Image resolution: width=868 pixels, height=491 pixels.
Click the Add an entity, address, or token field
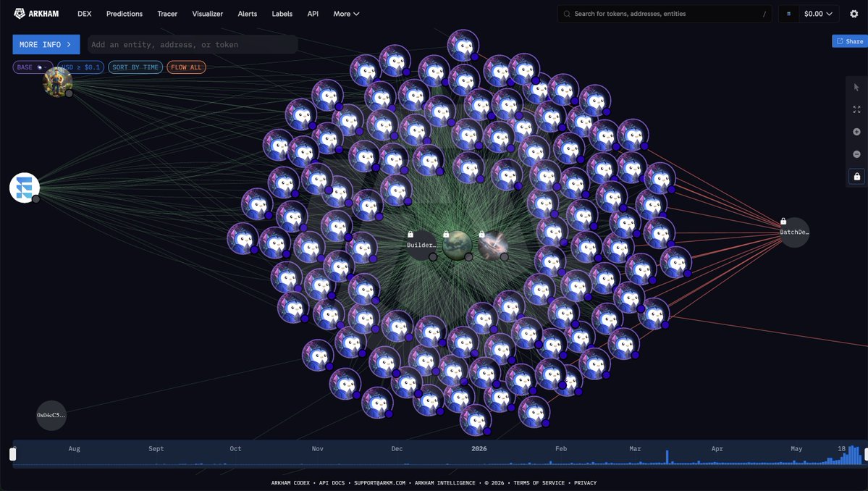pyautogui.click(x=193, y=44)
